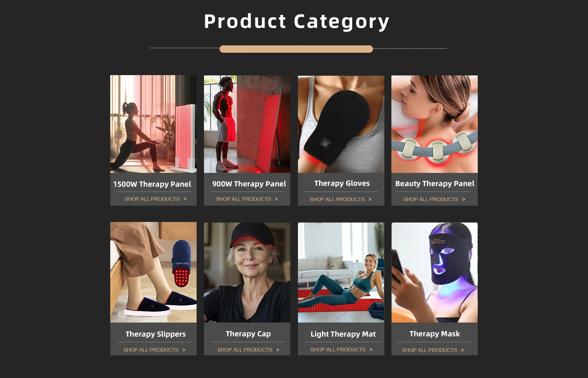Click the tan bar under Product Category
Image resolution: width=588 pixels, height=378 pixels.
(x=296, y=49)
